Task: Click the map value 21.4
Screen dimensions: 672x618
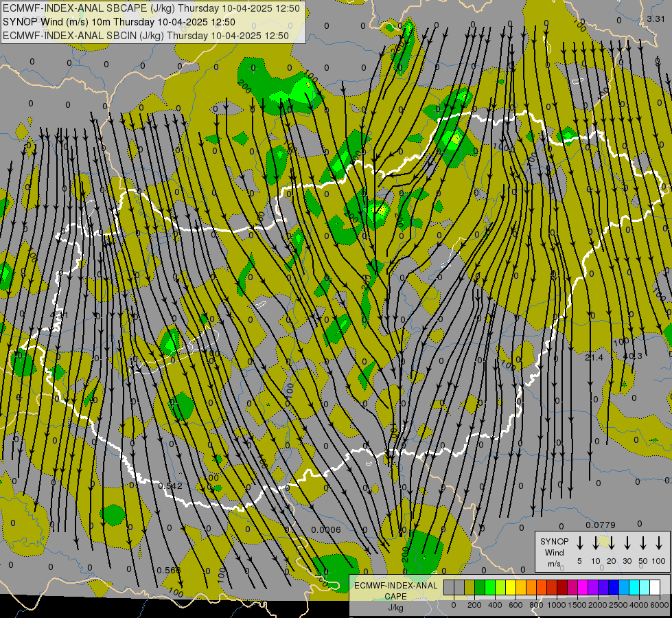Action: 594,357
